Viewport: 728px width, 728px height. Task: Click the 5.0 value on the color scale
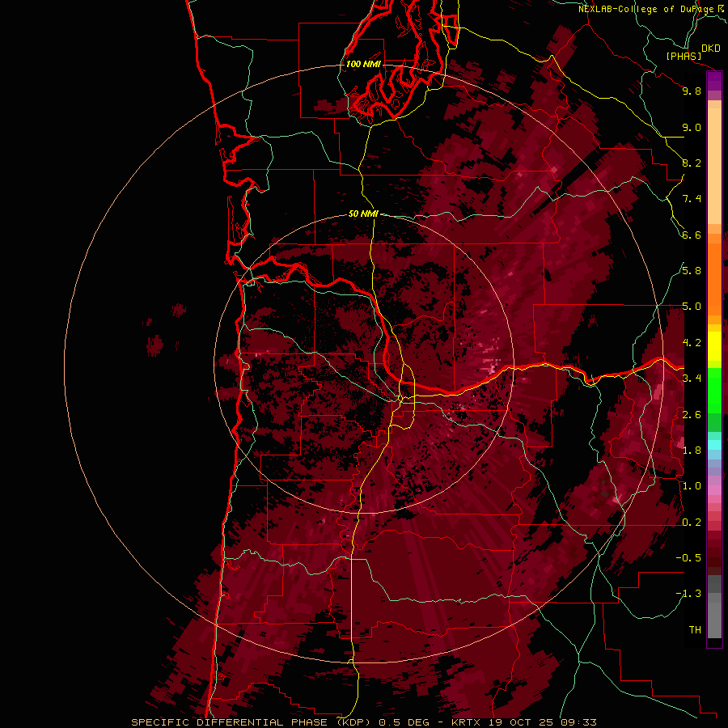pos(692,307)
